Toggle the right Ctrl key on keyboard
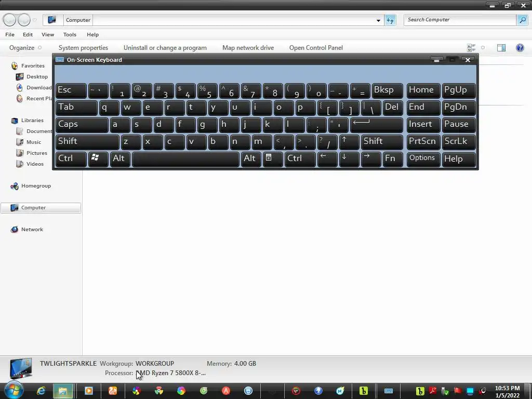Screen dimensions: 532x399 300,159
